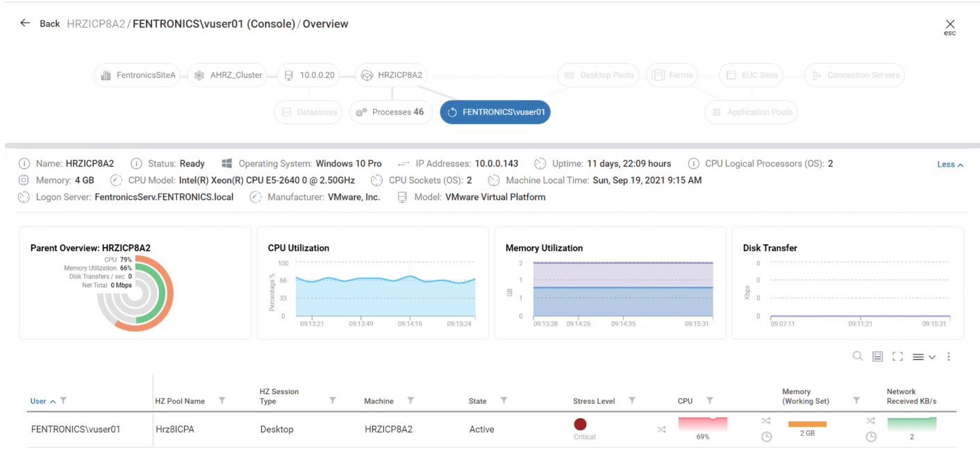The width and height of the screenshot is (980, 467).
Task: Click the Back arrow icon
Action: (x=25, y=23)
